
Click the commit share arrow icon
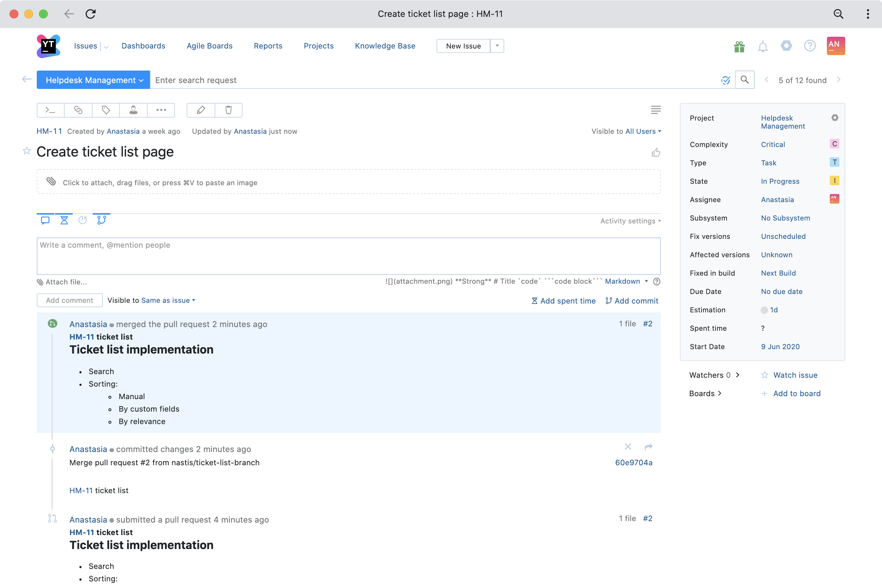click(x=648, y=447)
